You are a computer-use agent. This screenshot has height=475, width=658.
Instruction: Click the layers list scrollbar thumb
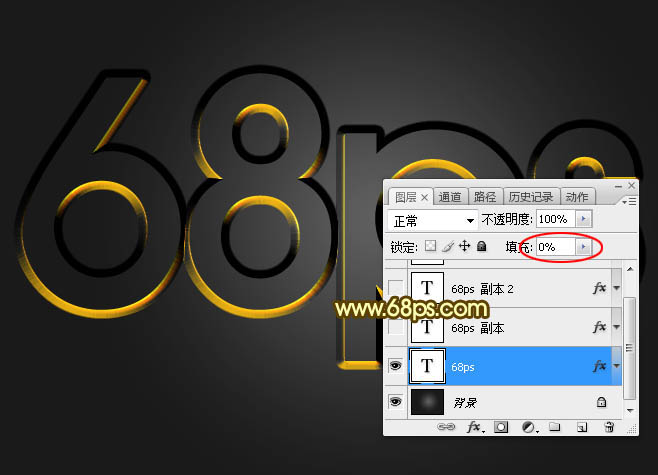629,348
